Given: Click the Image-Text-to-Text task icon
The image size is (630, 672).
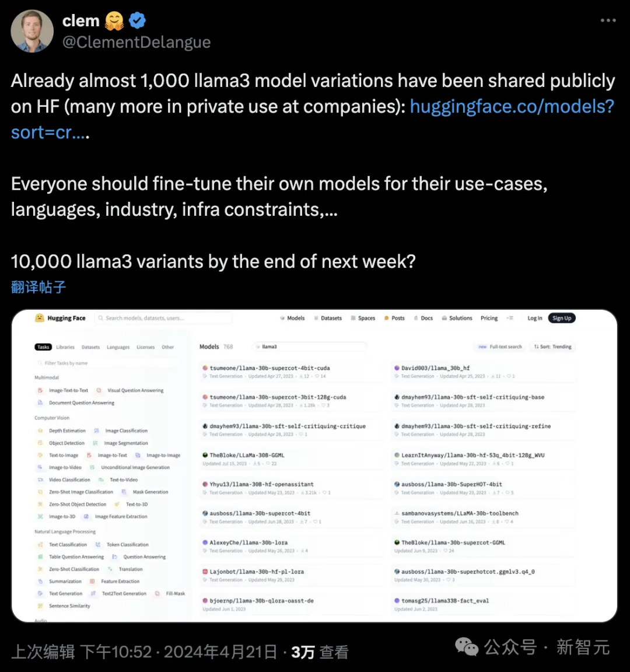Looking at the screenshot, I should pos(40,390).
